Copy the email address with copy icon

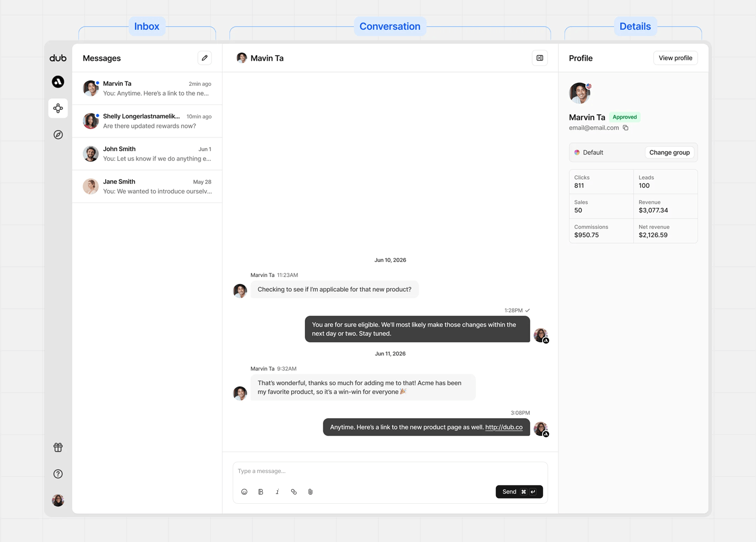point(625,128)
